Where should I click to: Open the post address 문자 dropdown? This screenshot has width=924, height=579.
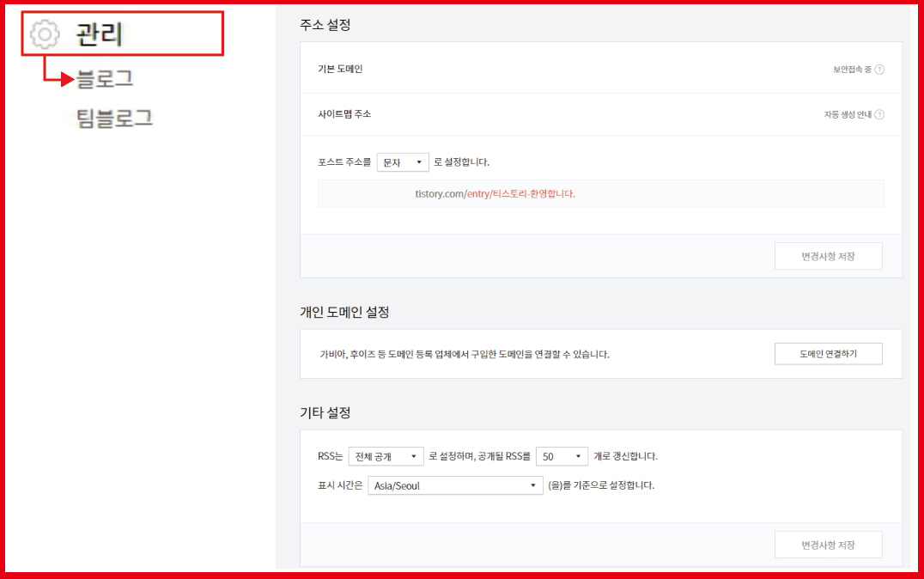point(403,162)
